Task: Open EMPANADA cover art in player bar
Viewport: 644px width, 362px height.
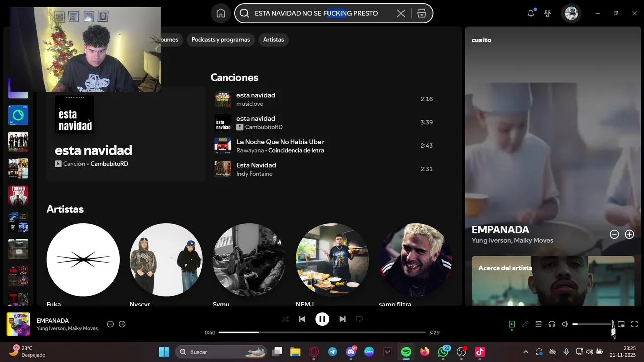Action: (18, 324)
